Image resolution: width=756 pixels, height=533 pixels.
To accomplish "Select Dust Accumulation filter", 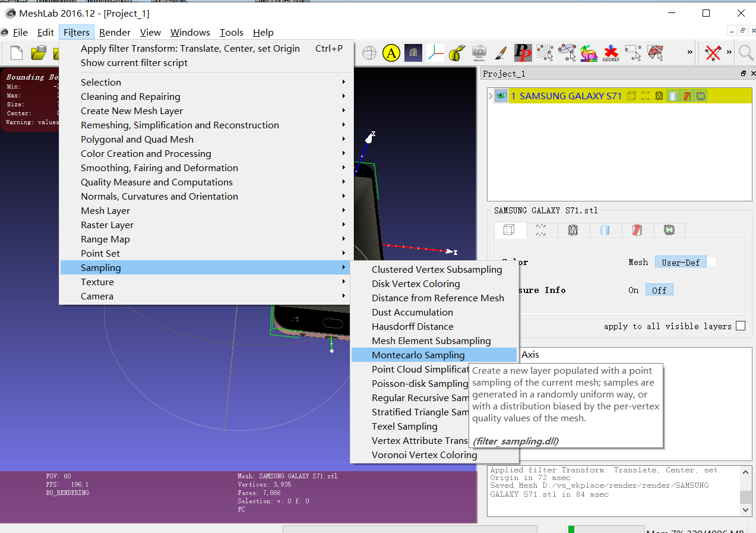I will tap(434, 312).
